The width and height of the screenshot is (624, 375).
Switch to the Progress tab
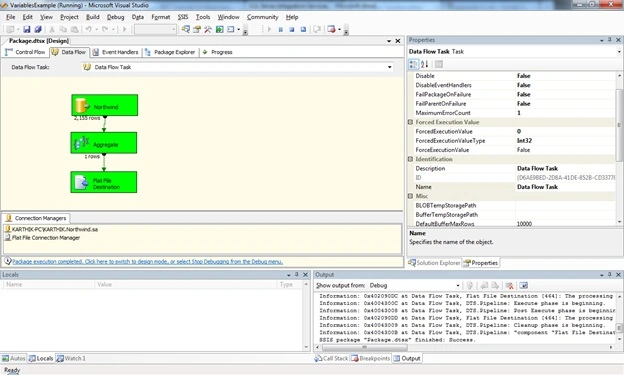pos(217,52)
